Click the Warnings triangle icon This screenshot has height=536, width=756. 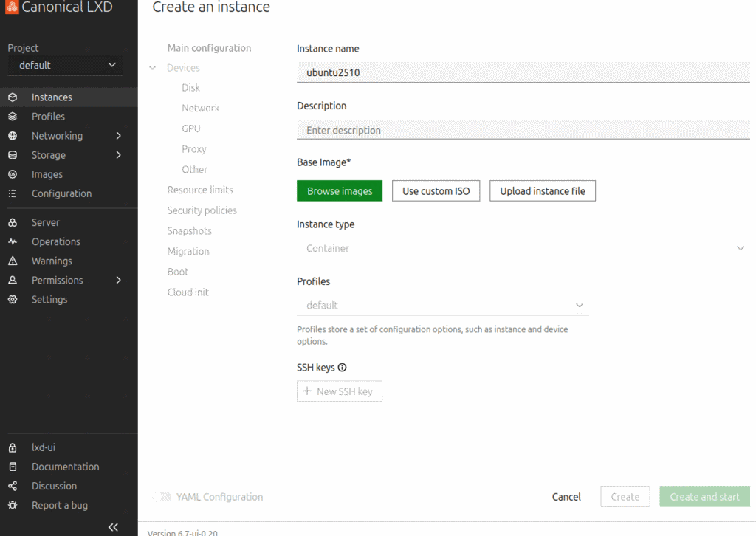(x=13, y=261)
